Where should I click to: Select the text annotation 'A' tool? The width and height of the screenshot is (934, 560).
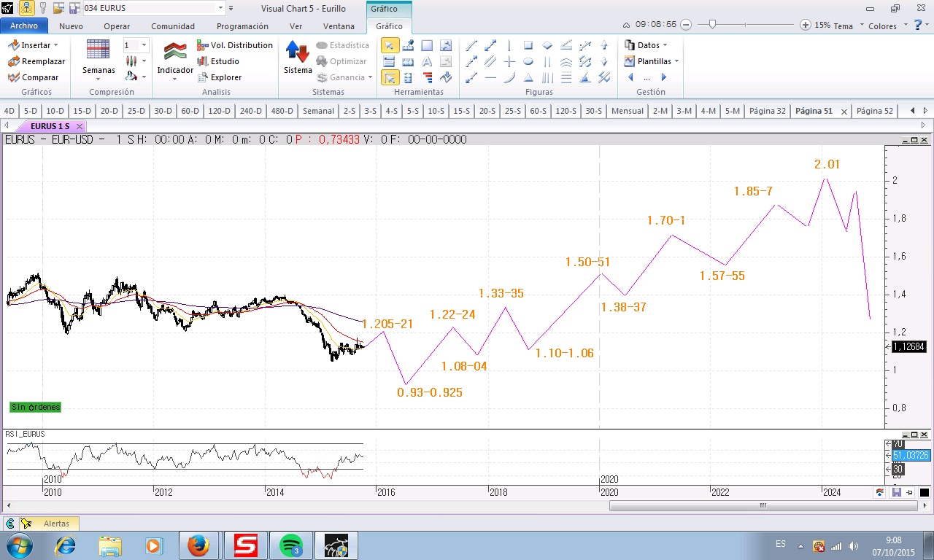point(427,61)
